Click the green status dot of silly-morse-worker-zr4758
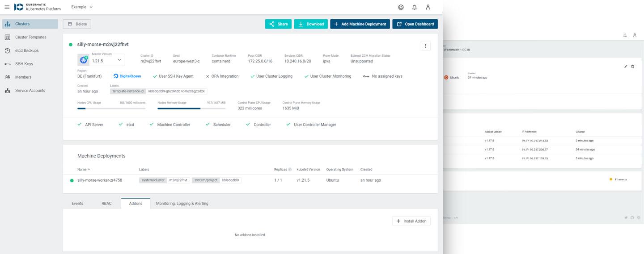This screenshot has width=644, height=254. 72,180
